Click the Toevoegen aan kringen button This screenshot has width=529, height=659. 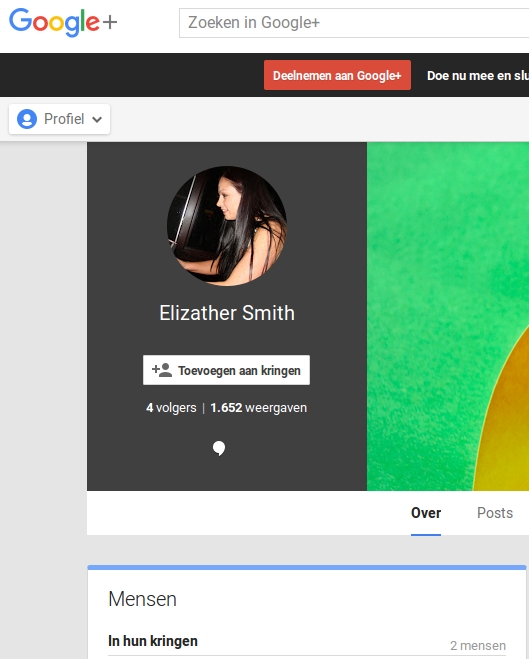click(x=226, y=370)
